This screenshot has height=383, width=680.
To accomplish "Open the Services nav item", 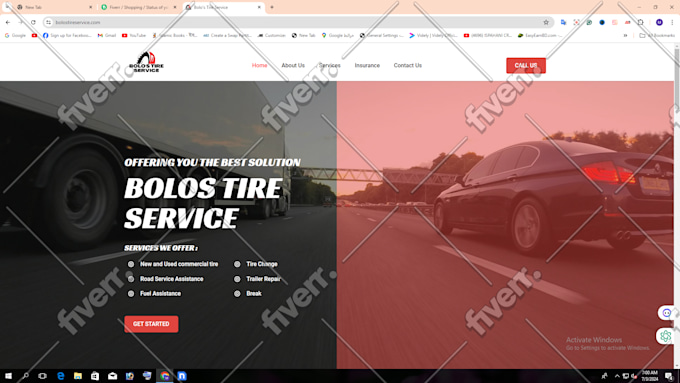I will [330, 65].
